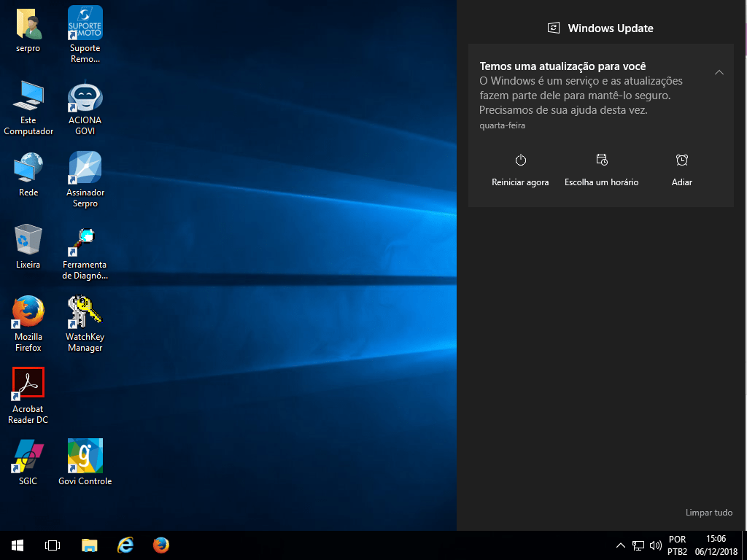Open the WatchKey Manager keys icon
This screenshot has width=747, height=560.
pos(85,312)
